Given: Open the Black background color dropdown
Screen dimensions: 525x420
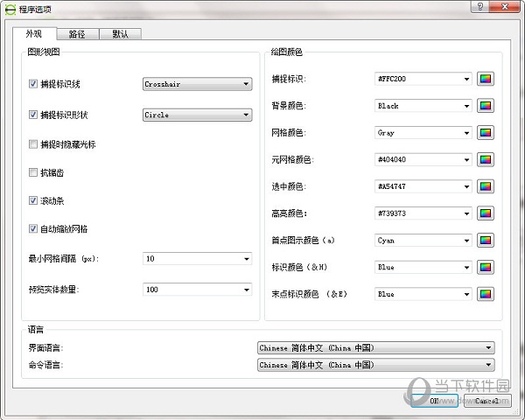Looking at the screenshot, I should pyautogui.click(x=423, y=106).
